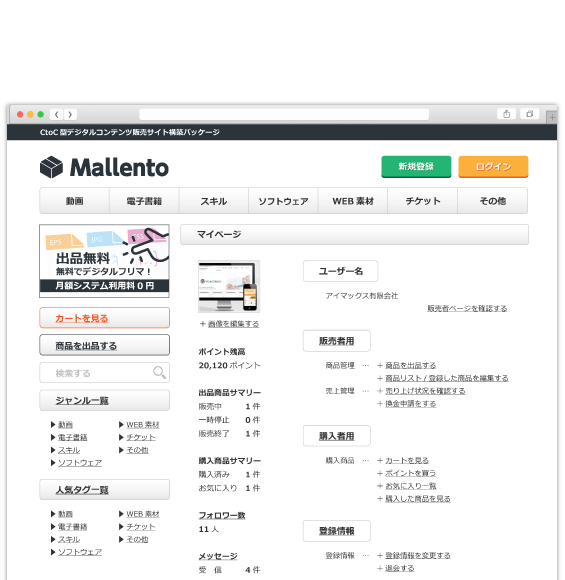The image size is (565, 580).
Task: Open the WEB素材 category tab
Action: point(353,201)
